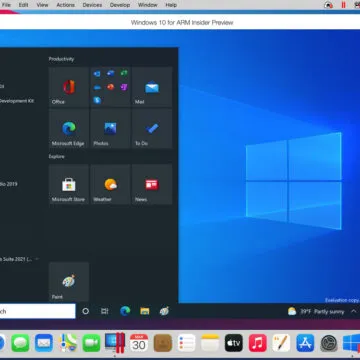Open the Weather tile
Viewport: 360px width, 360px height.
110,184
